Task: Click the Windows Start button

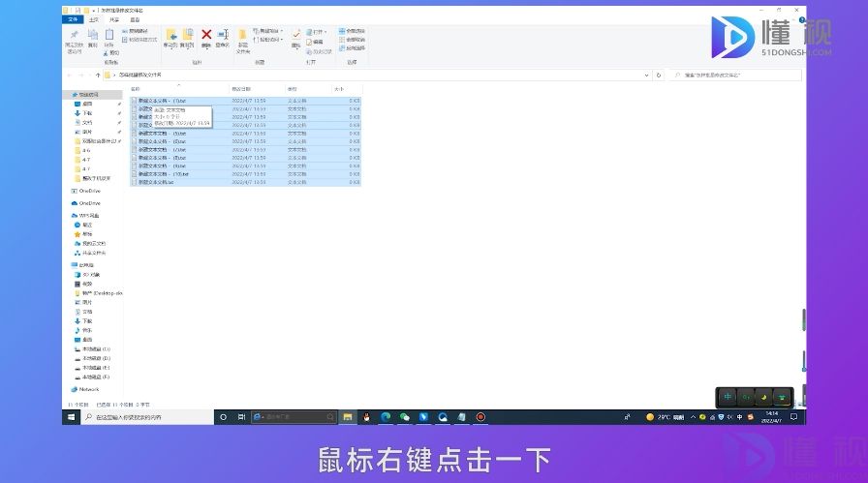Action: [72, 417]
